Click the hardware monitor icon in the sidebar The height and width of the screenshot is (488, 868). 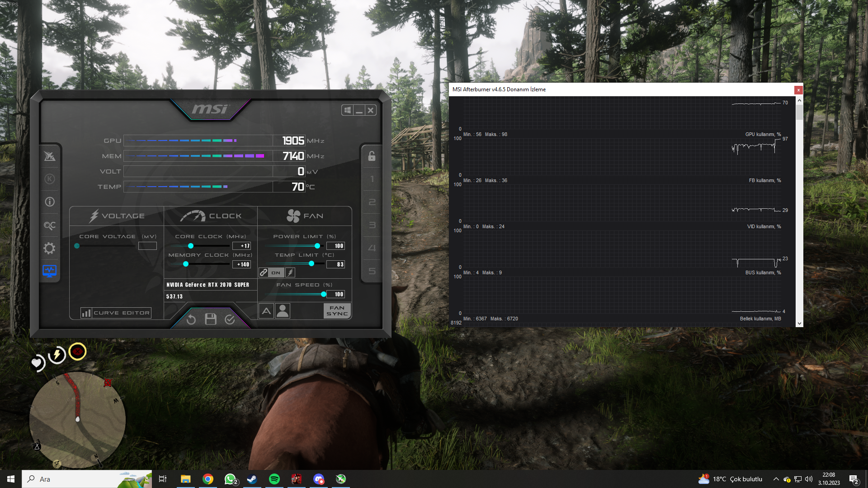point(50,271)
